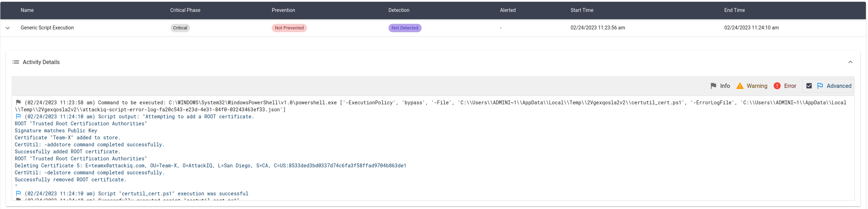Image resolution: width=868 pixels, height=209 pixels.
Task: Uncheck the Advanced checkbox
Action: click(809, 86)
